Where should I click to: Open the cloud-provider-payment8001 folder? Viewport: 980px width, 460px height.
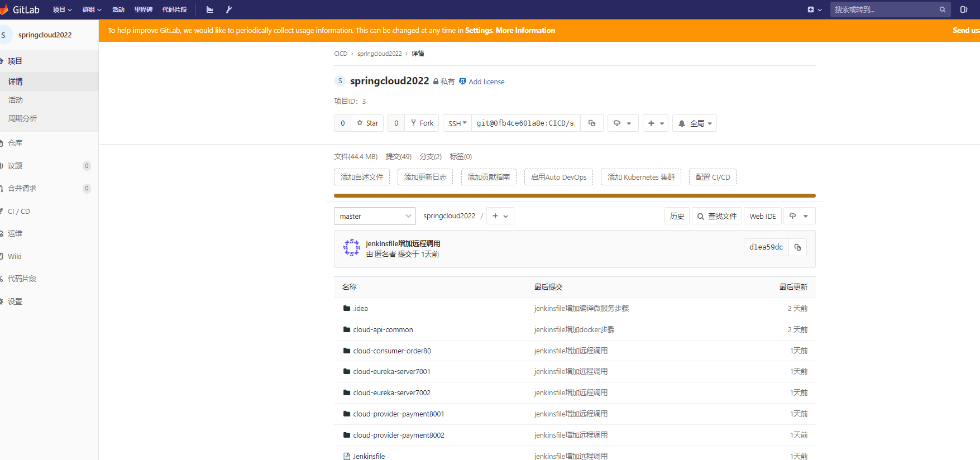(x=399, y=414)
